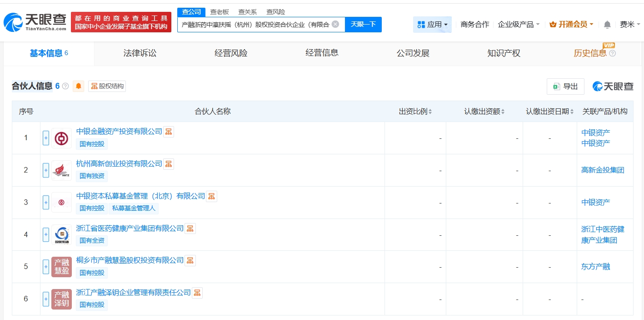Expand row 6 details with plus button
This screenshot has height=320, width=644.
46,299
